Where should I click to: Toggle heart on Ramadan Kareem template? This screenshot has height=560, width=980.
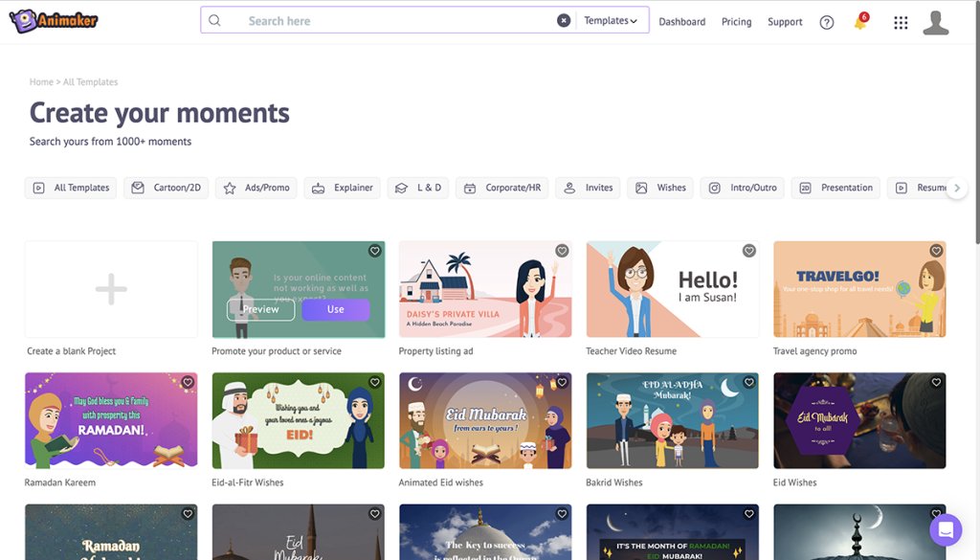tap(188, 382)
